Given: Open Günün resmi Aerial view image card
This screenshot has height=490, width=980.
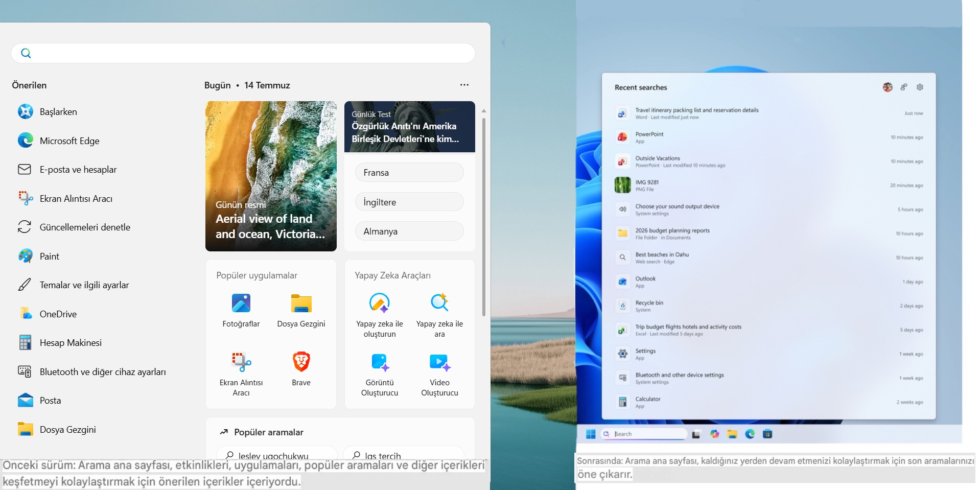Looking at the screenshot, I should click(x=271, y=176).
